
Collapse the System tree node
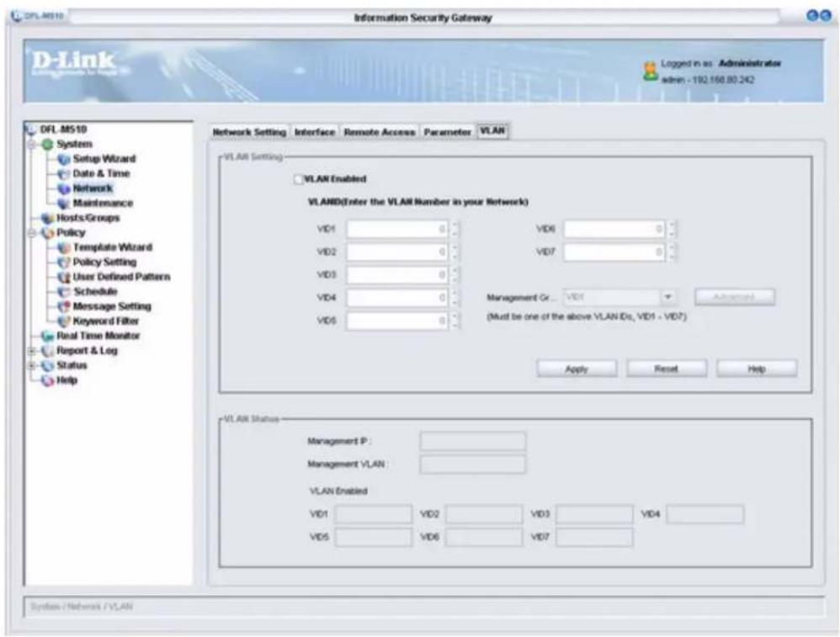(x=32, y=145)
